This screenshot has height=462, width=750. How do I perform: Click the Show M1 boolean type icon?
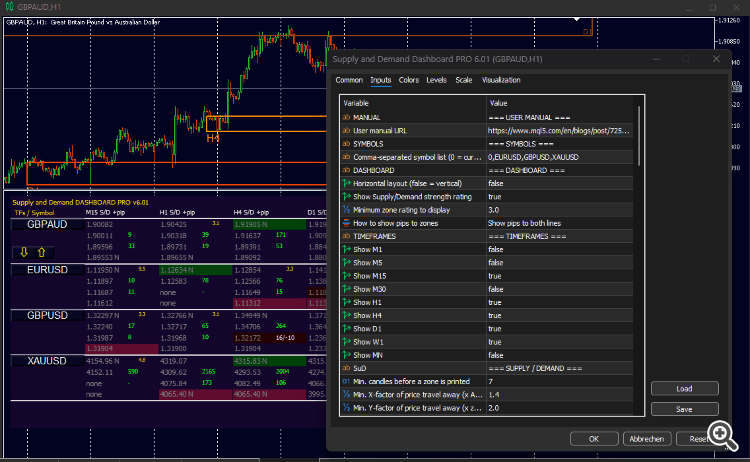pos(346,249)
